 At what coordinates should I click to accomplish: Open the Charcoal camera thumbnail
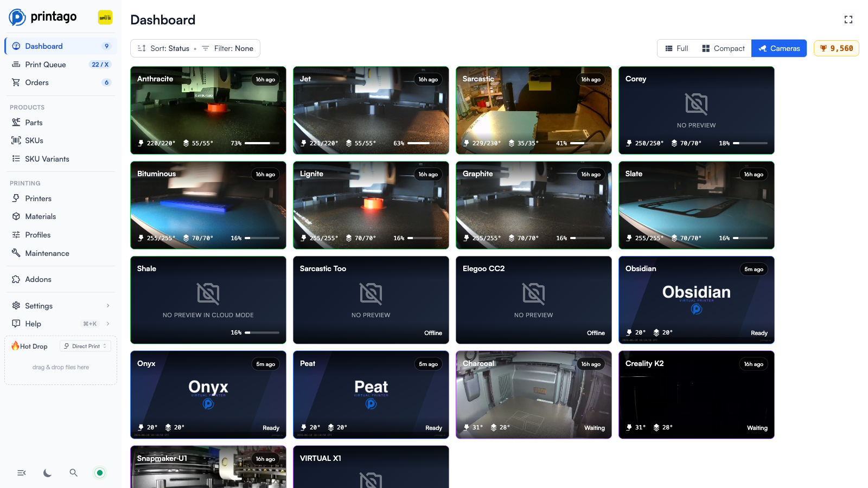click(x=534, y=395)
